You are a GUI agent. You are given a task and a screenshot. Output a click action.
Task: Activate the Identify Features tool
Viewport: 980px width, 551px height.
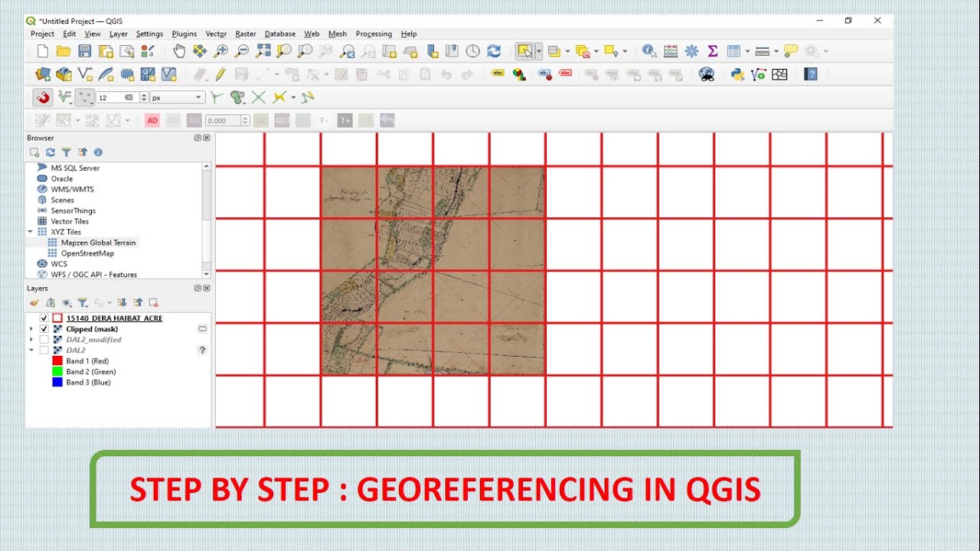649,51
